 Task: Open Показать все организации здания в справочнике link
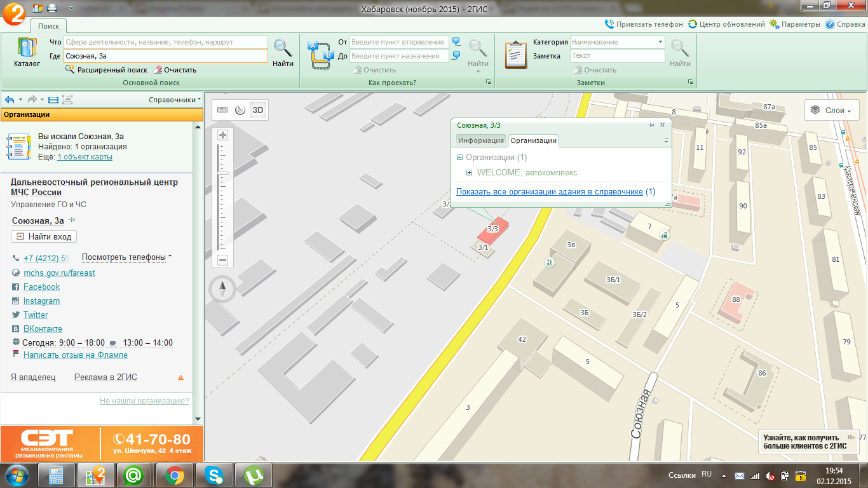(550, 191)
